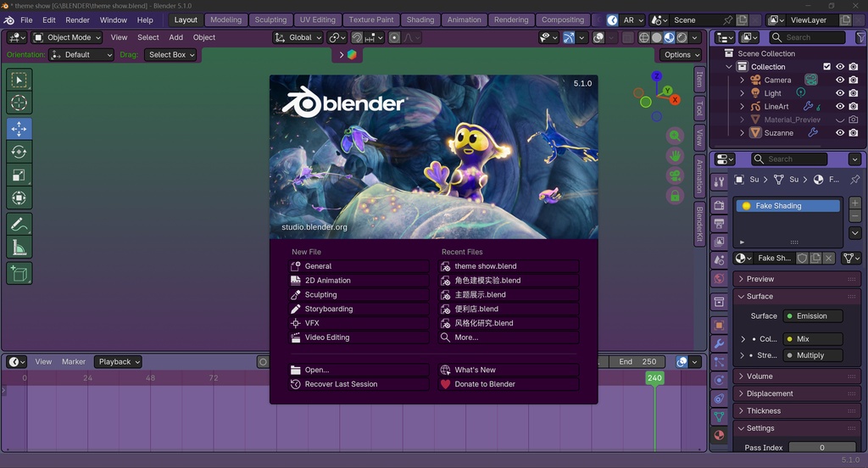Open the Modifiers properties wrench tab
Screen dimensions: 868x468
click(719, 343)
